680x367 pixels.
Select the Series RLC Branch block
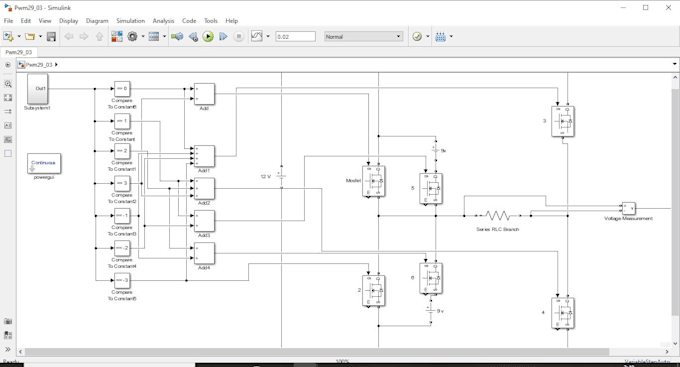click(x=498, y=215)
